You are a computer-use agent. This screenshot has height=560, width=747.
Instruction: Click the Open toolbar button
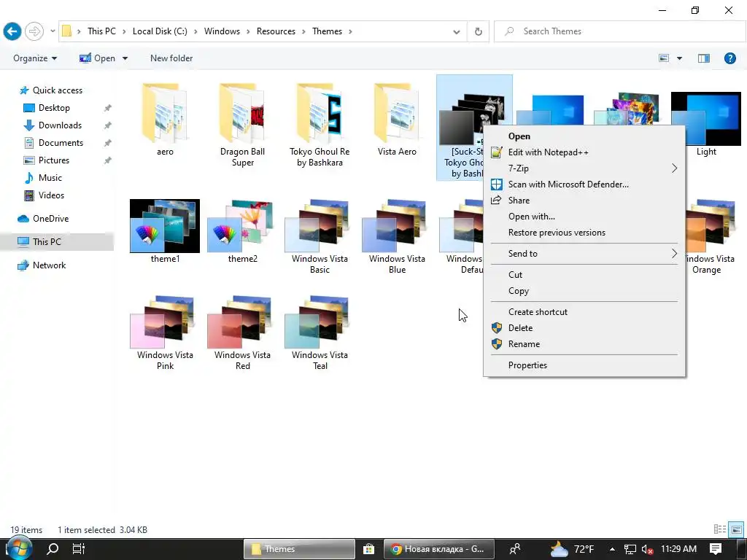pyautogui.click(x=98, y=58)
